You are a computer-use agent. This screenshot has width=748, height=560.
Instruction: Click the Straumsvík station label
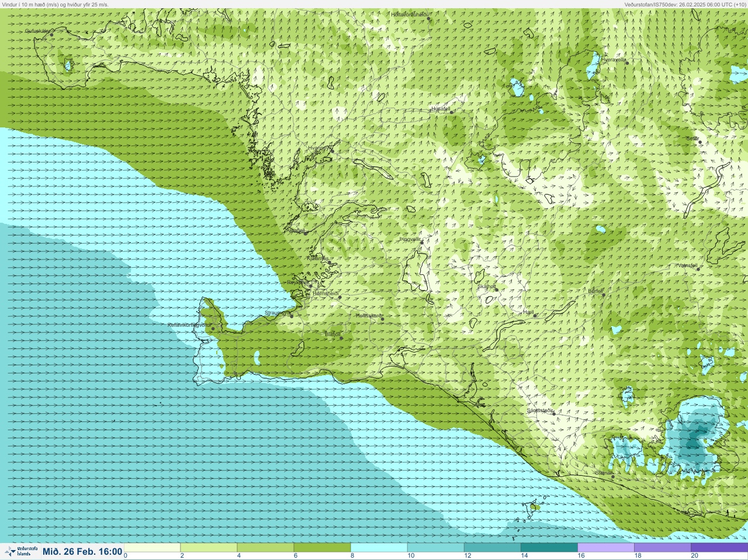(x=278, y=313)
